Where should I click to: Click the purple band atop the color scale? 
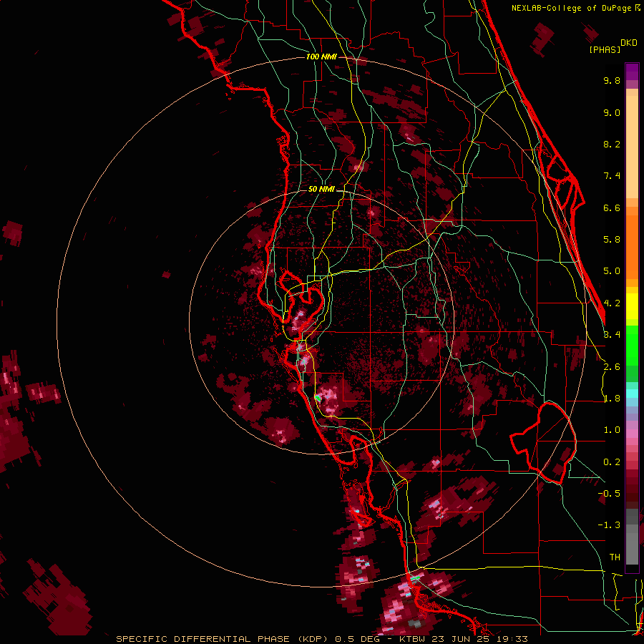click(x=632, y=72)
